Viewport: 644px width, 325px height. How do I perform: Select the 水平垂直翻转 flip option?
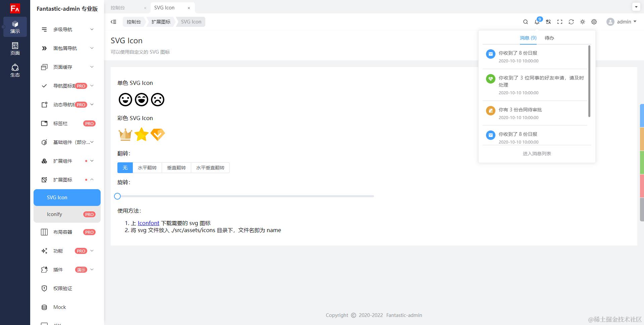pyautogui.click(x=210, y=168)
